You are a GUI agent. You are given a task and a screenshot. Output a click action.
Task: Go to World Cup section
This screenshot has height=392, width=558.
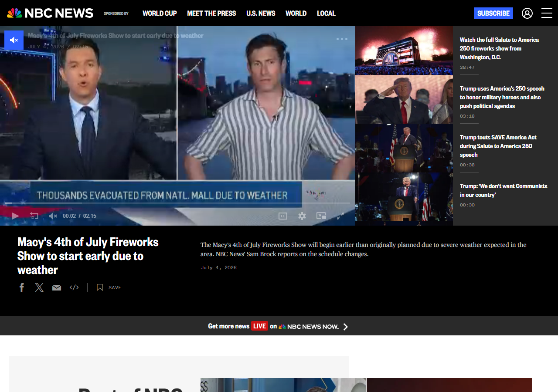(x=160, y=13)
